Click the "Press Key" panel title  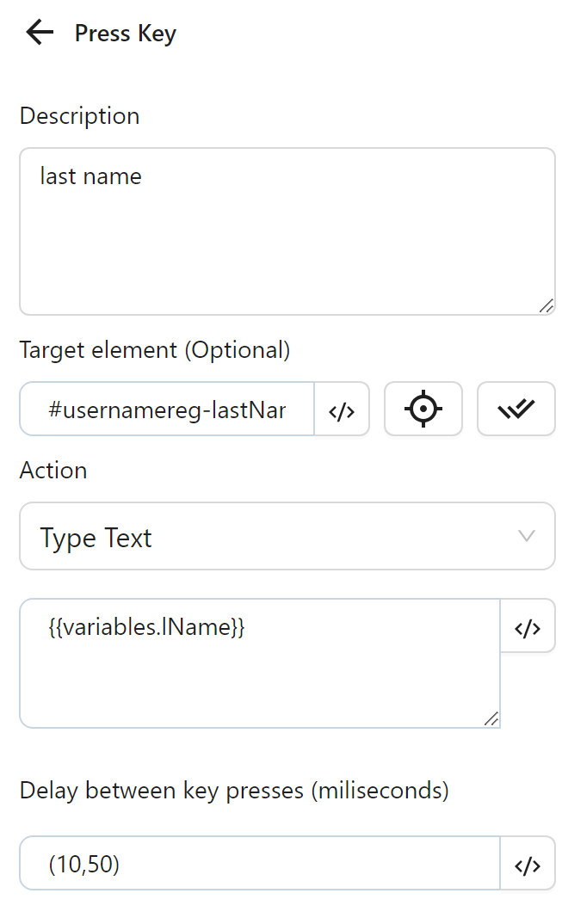tap(126, 34)
